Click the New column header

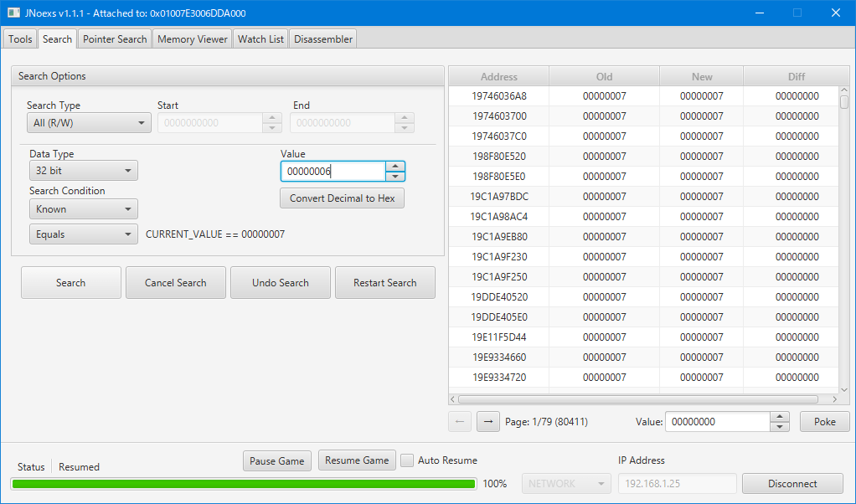tap(702, 76)
